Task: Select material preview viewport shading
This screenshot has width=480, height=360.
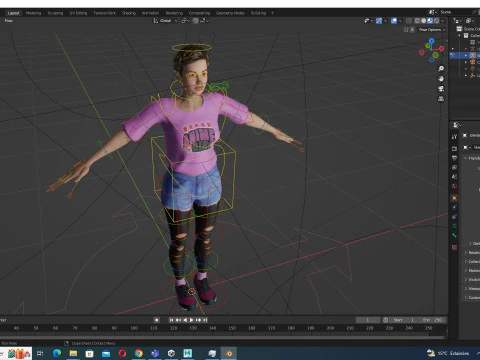Action: (430, 21)
